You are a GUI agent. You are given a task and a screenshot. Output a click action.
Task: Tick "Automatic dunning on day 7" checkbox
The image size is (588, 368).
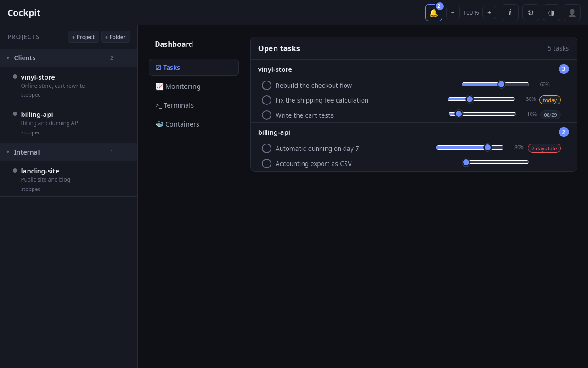[x=266, y=148]
